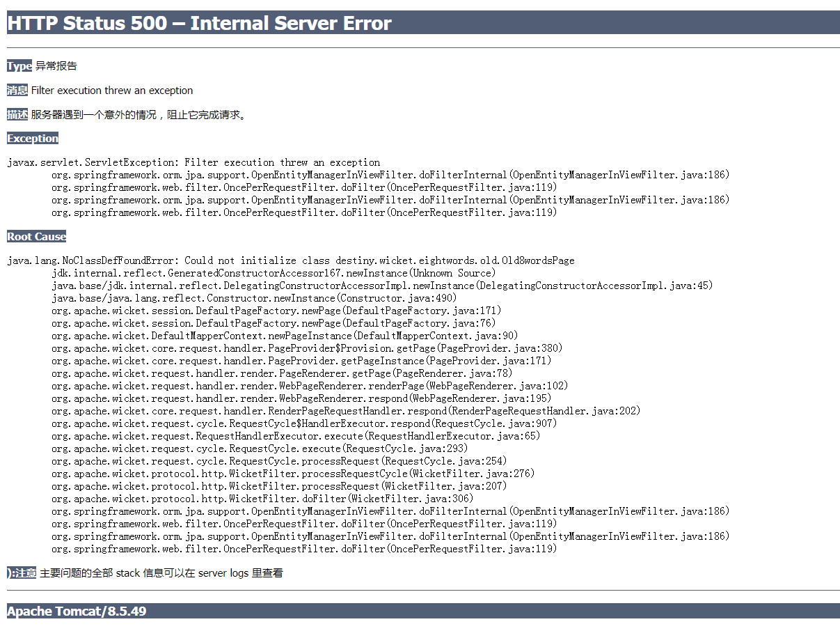Click the WebPageRenderer.renderPage stack line
Viewport: 840px width, 631px height.
click(310, 386)
